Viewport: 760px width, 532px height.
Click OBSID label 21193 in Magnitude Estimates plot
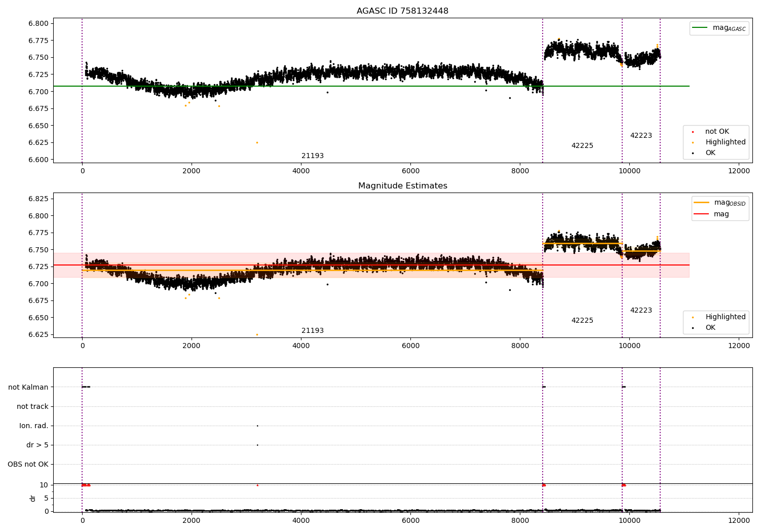click(x=313, y=331)
